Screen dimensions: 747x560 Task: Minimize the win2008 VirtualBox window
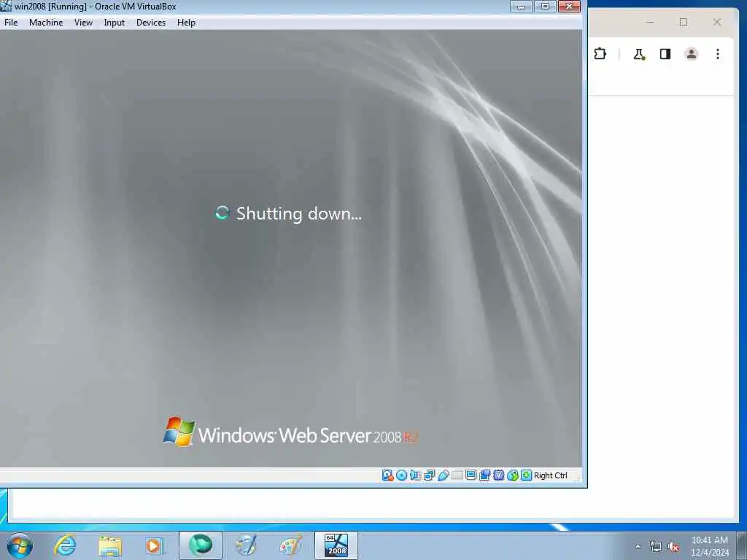pyautogui.click(x=521, y=6)
